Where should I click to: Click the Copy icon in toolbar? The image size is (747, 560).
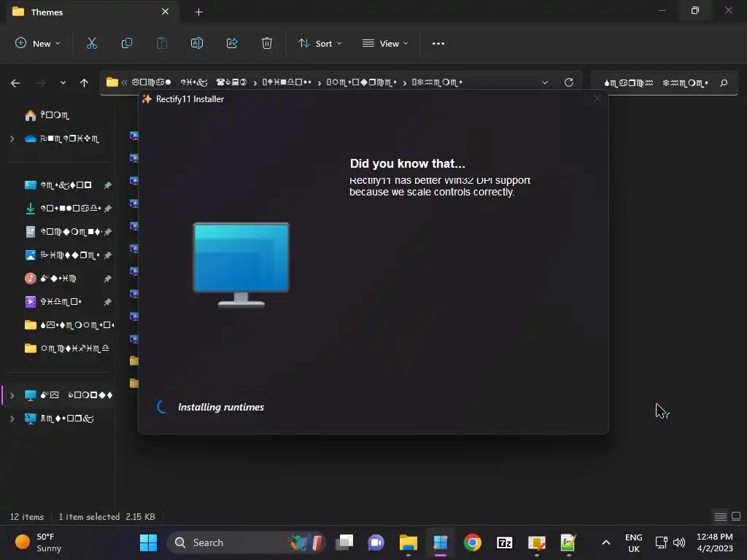pos(127,43)
